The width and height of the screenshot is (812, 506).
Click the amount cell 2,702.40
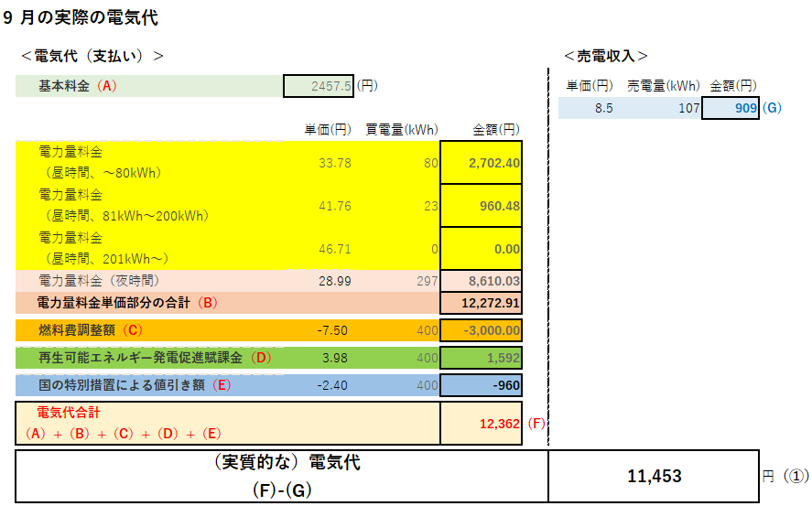(x=482, y=163)
